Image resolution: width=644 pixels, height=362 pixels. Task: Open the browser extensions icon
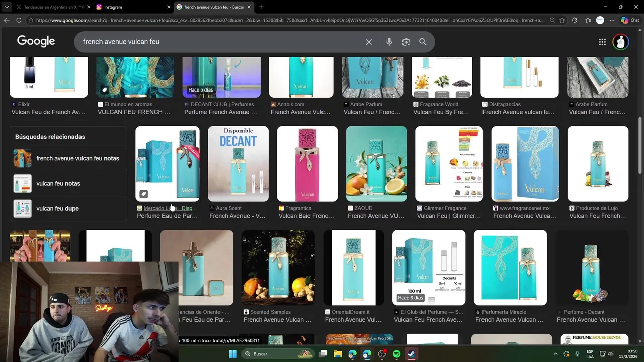click(575, 20)
